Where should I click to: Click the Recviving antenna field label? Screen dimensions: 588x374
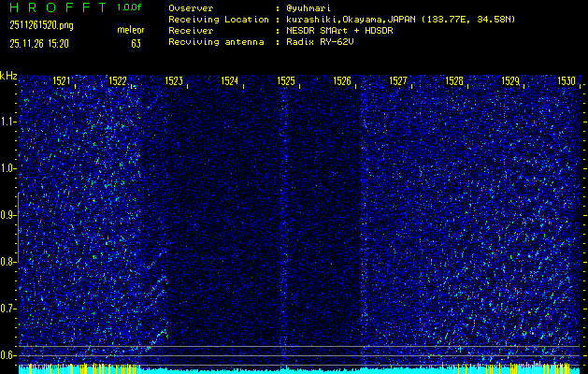(216, 42)
